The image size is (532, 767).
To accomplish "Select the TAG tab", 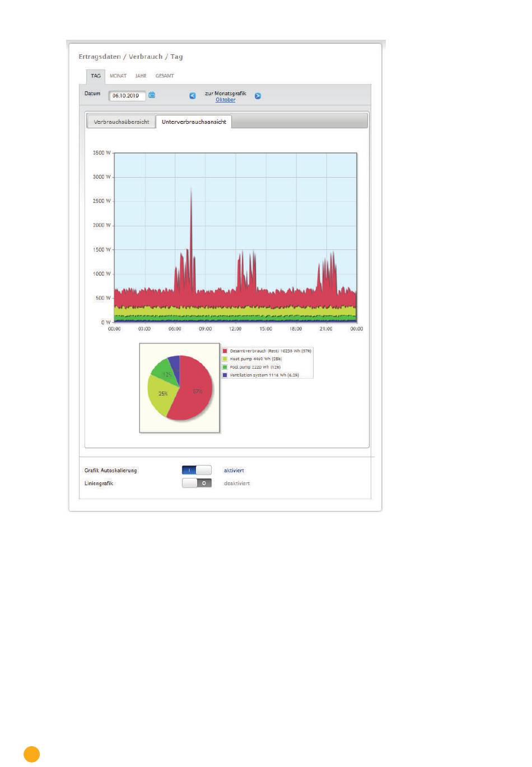I will (96, 76).
